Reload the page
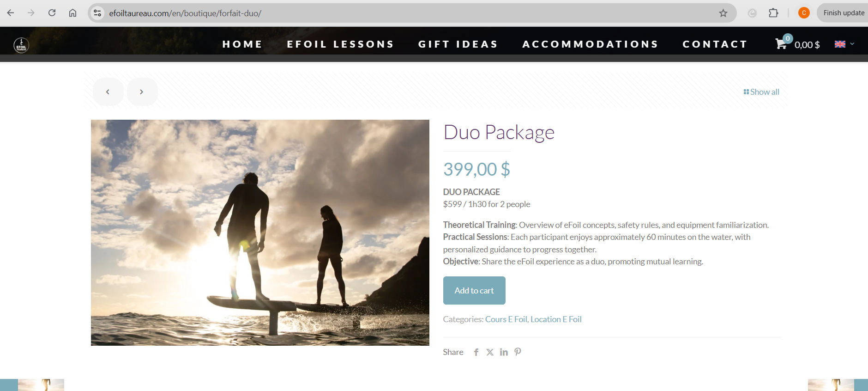The height and width of the screenshot is (391, 868). pyautogui.click(x=52, y=13)
